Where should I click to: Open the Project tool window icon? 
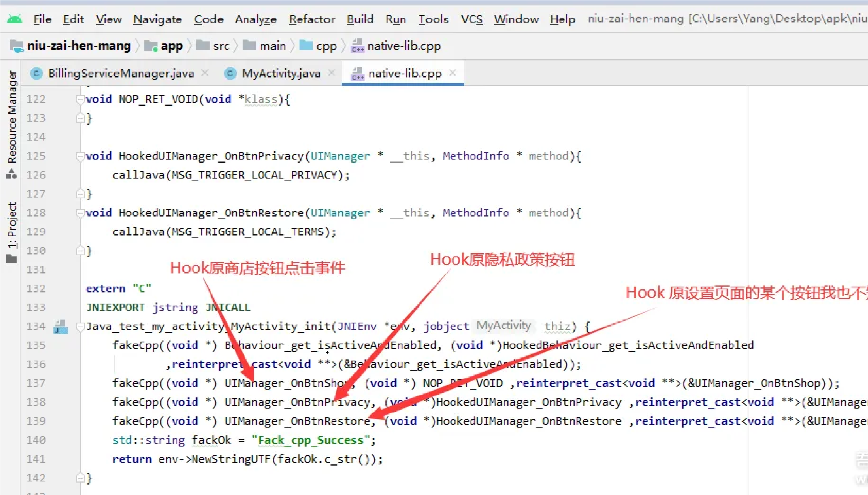coord(12,259)
